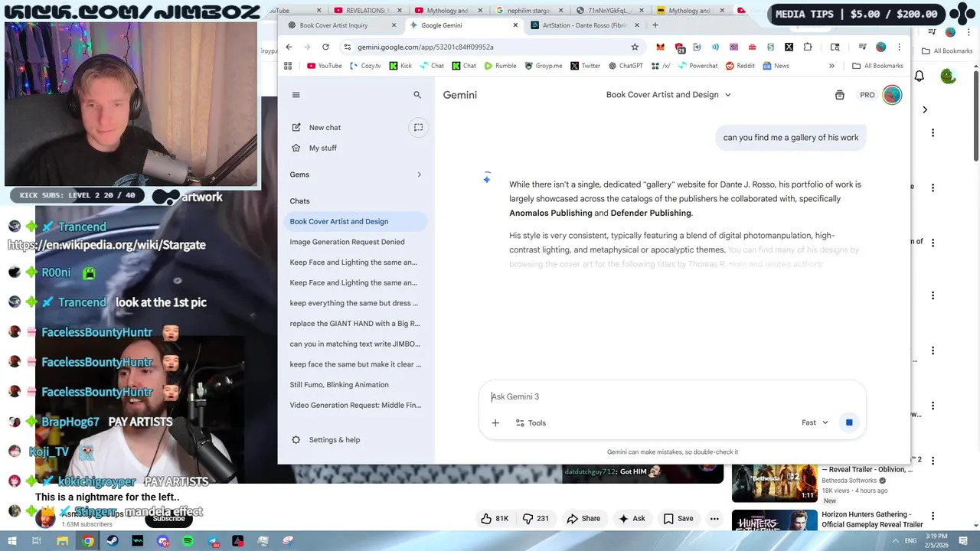The image size is (980, 551).
Task: Go back in Gemini browser window
Action: click(x=289, y=47)
